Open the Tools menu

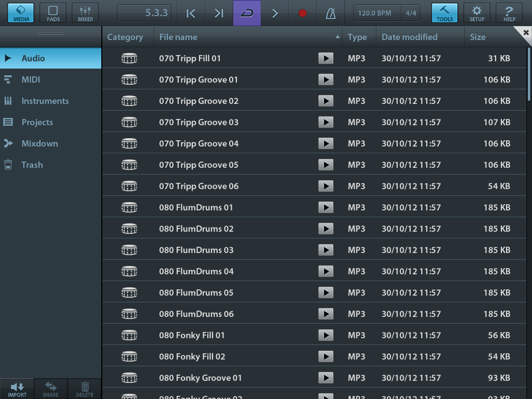pyautogui.click(x=444, y=12)
